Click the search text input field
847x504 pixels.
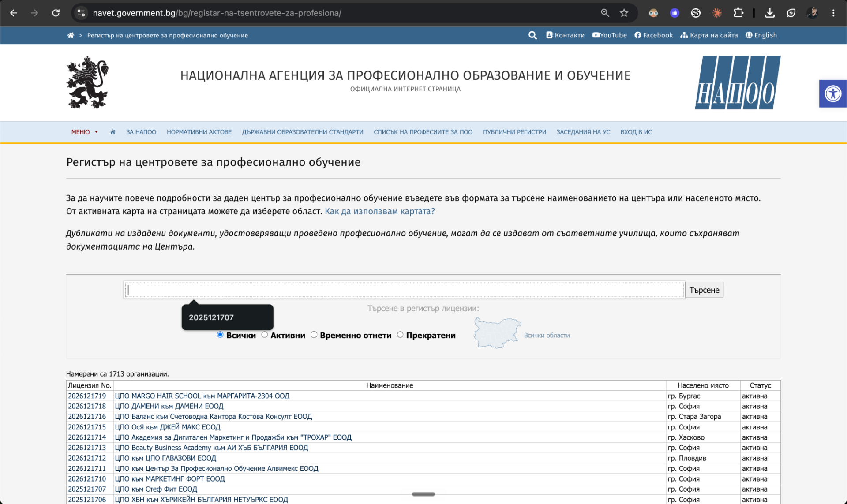pyautogui.click(x=404, y=290)
